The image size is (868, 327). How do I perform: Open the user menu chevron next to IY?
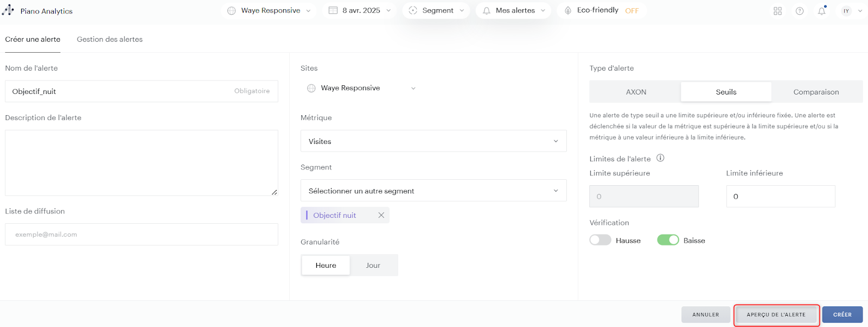[x=860, y=11]
